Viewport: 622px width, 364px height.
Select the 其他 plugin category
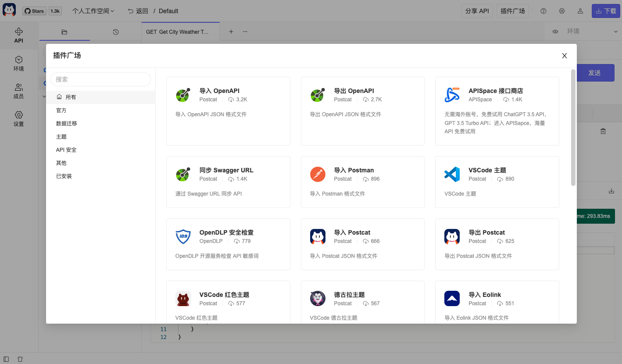[x=101, y=163]
